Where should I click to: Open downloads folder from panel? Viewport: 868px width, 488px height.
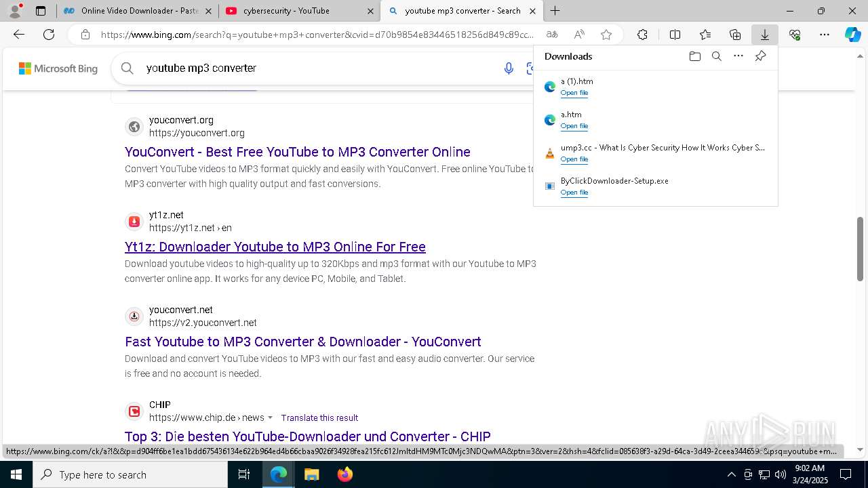[694, 56]
